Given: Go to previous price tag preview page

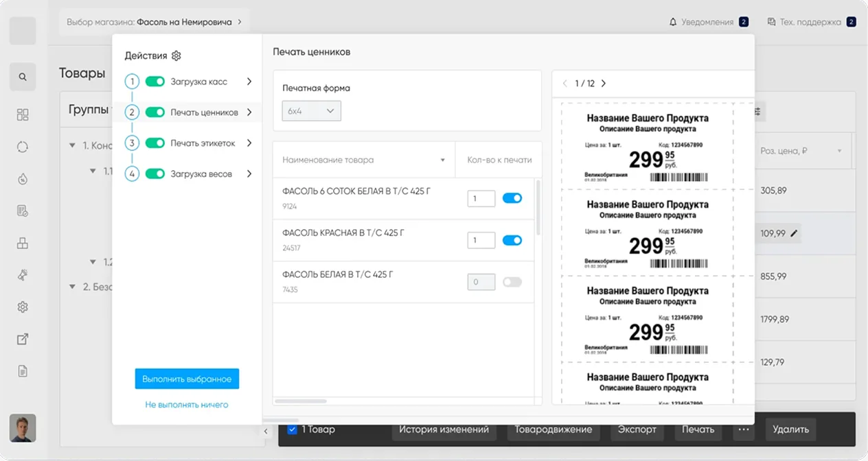Looking at the screenshot, I should click(564, 83).
